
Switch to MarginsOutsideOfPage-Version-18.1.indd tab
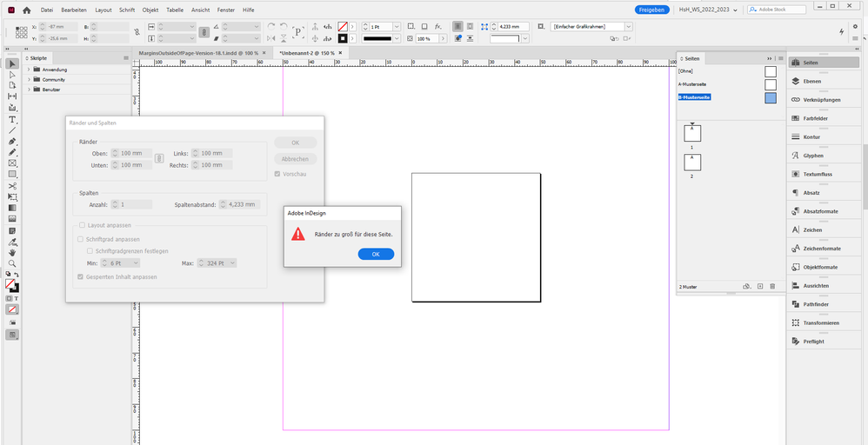click(x=198, y=52)
